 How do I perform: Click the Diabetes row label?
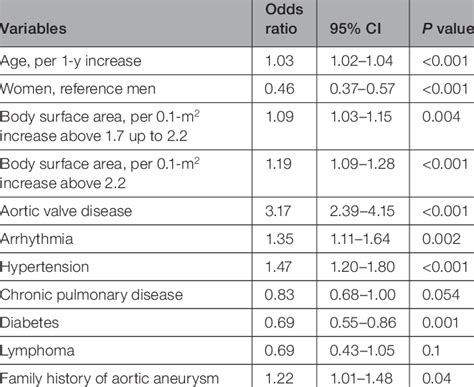(x=29, y=323)
